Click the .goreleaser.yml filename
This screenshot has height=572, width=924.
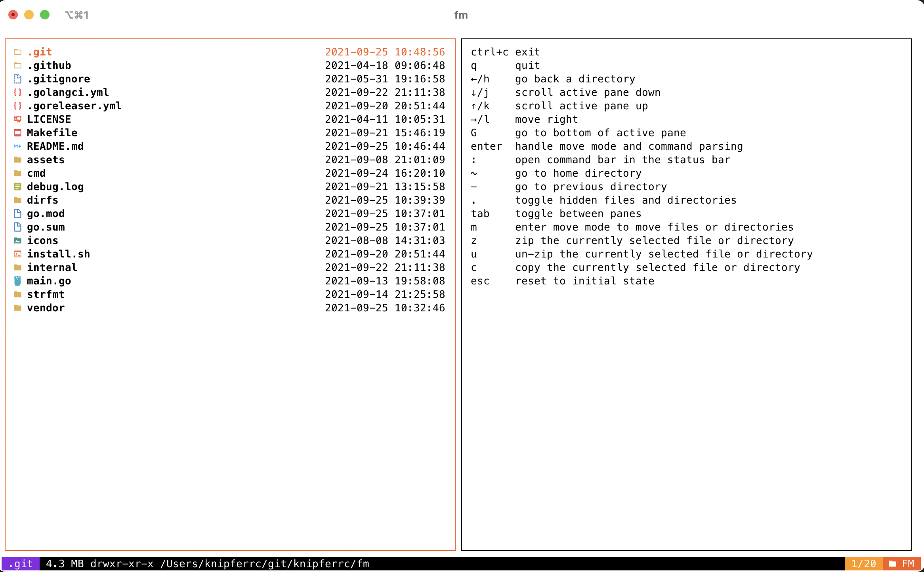point(74,106)
